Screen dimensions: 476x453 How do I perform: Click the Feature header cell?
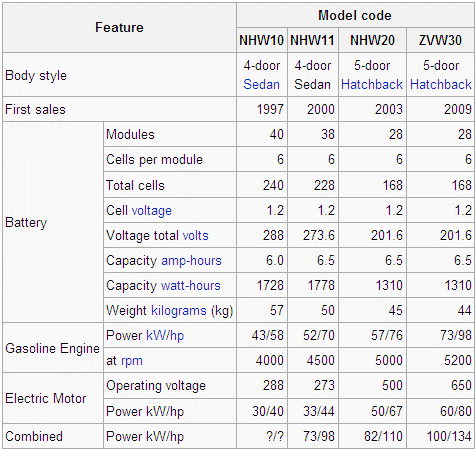pos(119,28)
